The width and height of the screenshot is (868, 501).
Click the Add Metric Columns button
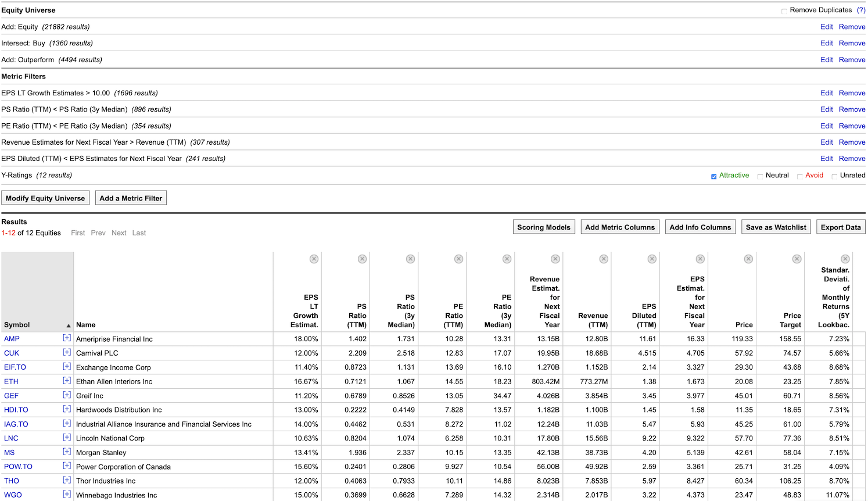pyautogui.click(x=620, y=227)
